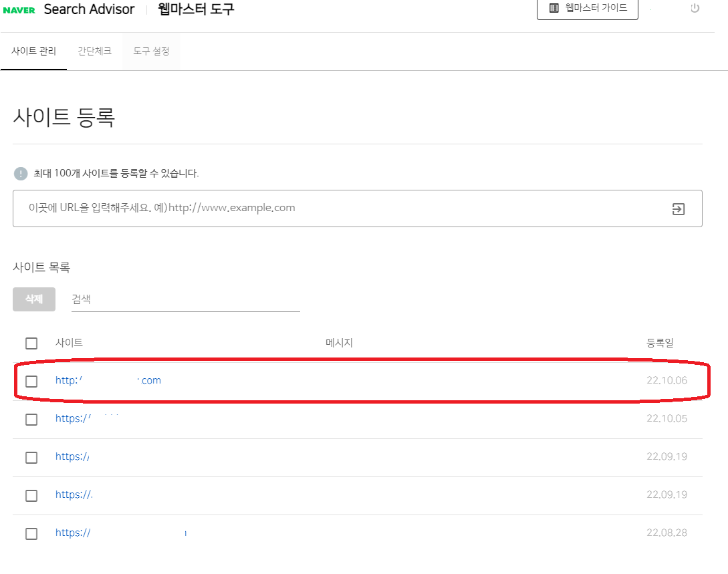Click the guide book icon in 웹마스터 가이드 button
This screenshot has width=728, height=574.
coord(553,8)
